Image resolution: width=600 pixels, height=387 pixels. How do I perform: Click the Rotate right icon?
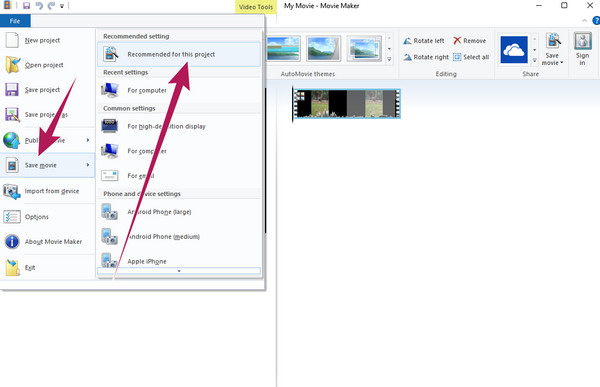coord(407,57)
